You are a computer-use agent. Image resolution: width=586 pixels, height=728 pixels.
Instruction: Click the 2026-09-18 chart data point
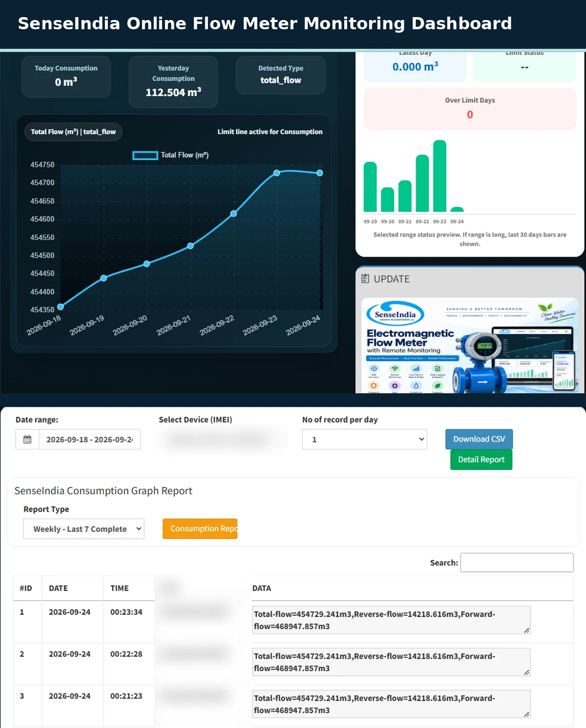coord(61,307)
